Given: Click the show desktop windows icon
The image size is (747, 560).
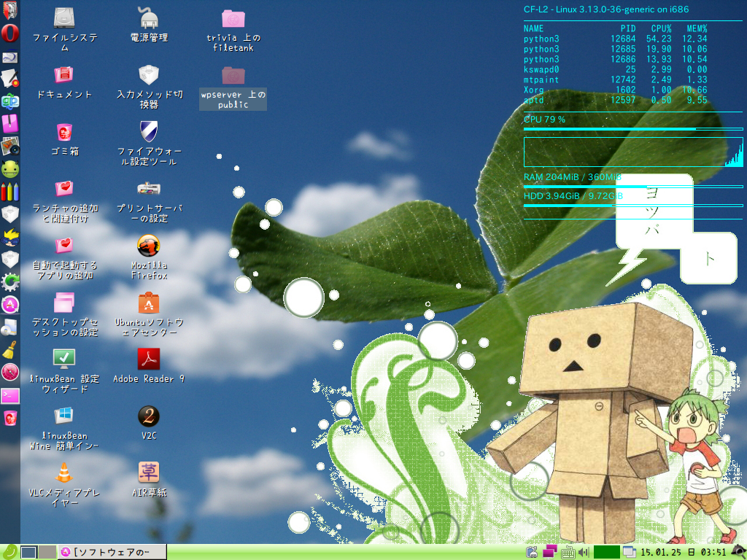Looking at the screenshot, I should 630,553.
